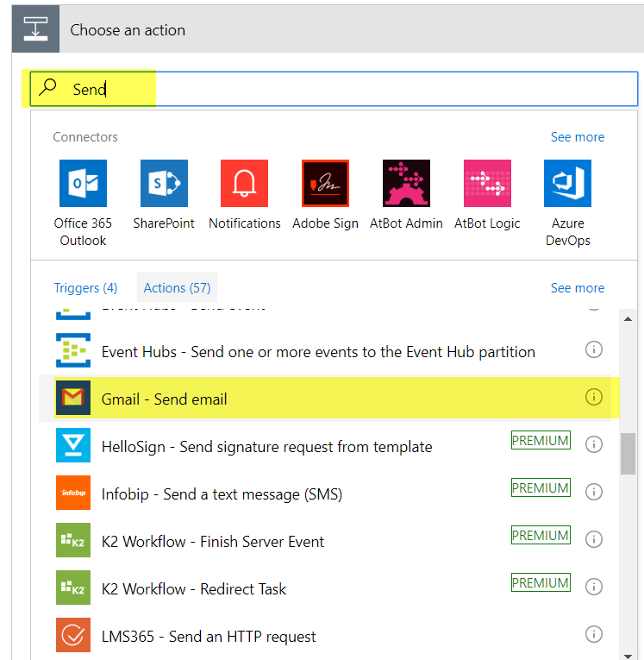The image size is (644, 660).
Task: Select the AtBot Admin connector icon
Action: click(406, 183)
